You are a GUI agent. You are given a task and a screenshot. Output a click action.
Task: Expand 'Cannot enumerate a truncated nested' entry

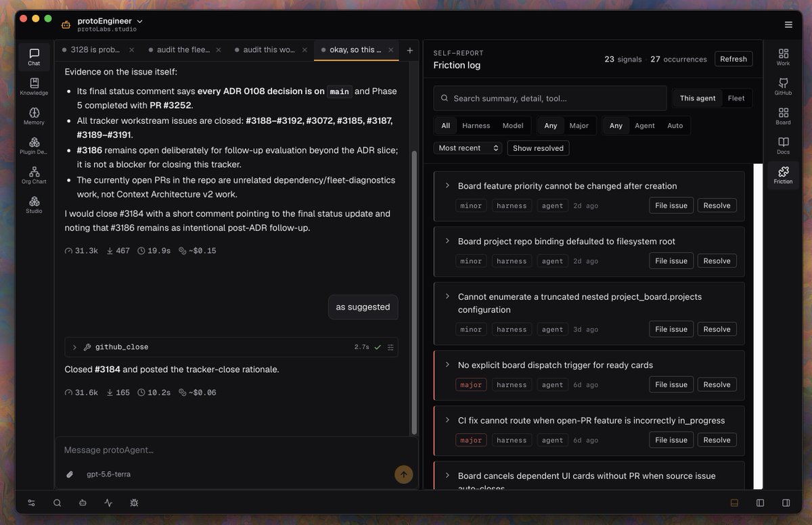point(447,296)
